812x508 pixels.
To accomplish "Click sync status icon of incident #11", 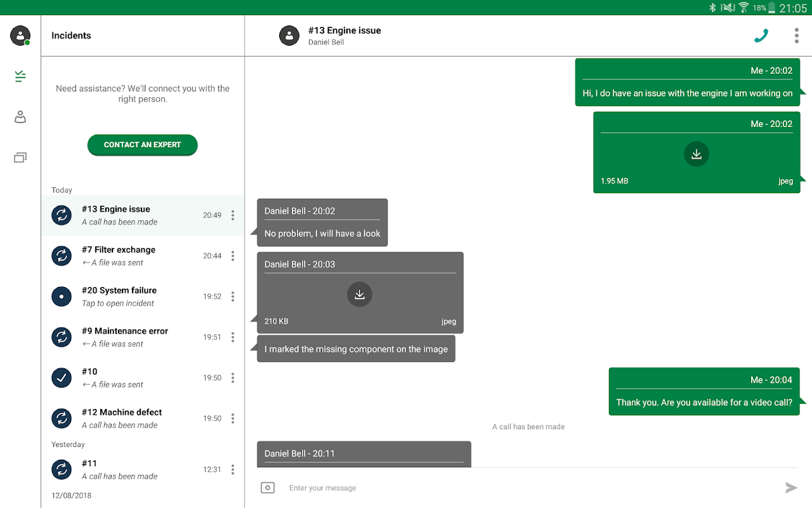I will (62, 469).
